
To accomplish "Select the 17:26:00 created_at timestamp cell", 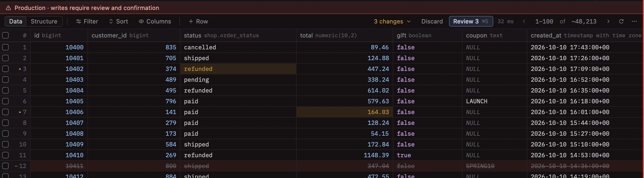I will (x=585, y=58).
